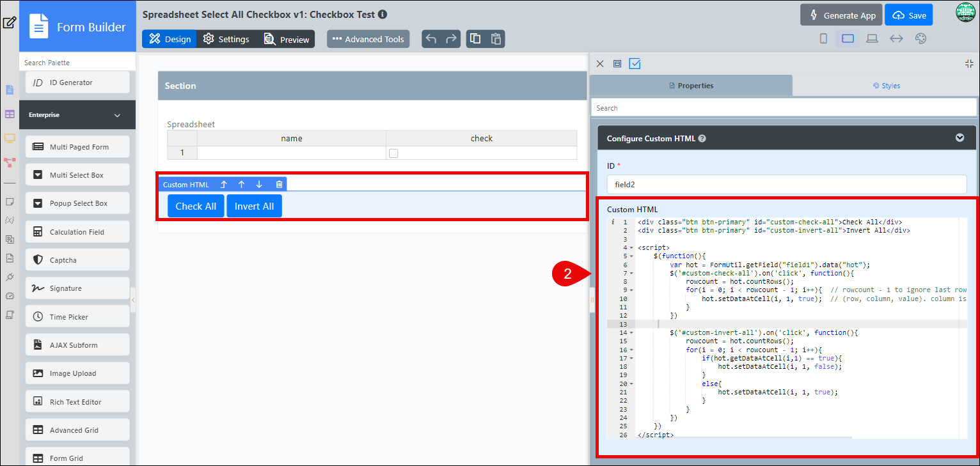This screenshot has height=466, width=980.
Task: Open the theme palette icon
Action: [921, 39]
